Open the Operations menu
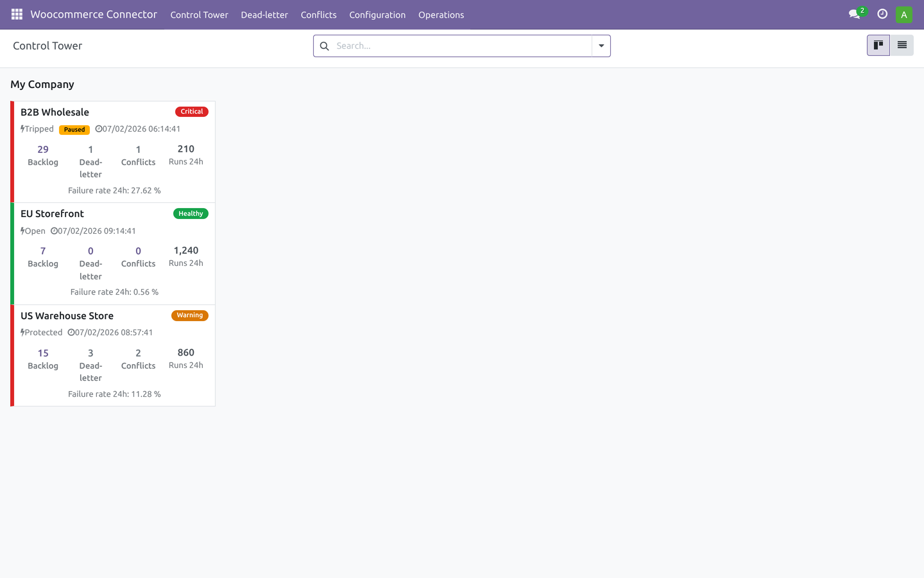The width and height of the screenshot is (924, 578). tap(441, 15)
